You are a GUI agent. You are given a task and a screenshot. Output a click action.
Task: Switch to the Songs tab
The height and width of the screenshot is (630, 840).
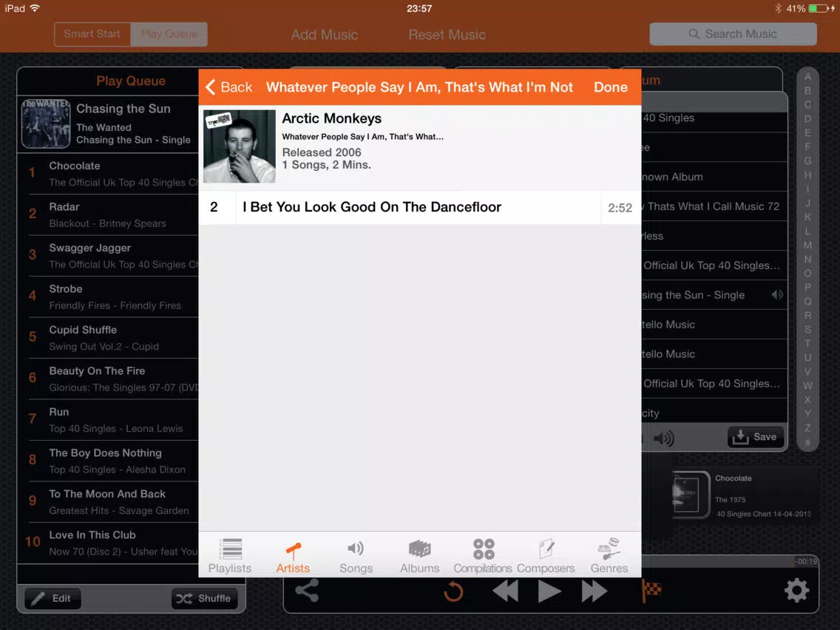click(x=356, y=556)
